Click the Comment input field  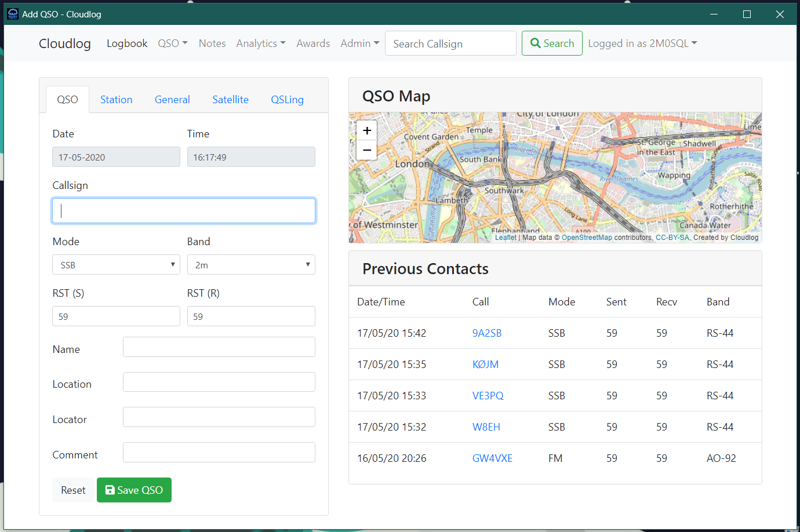pyautogui.click(x=219, y=453)
